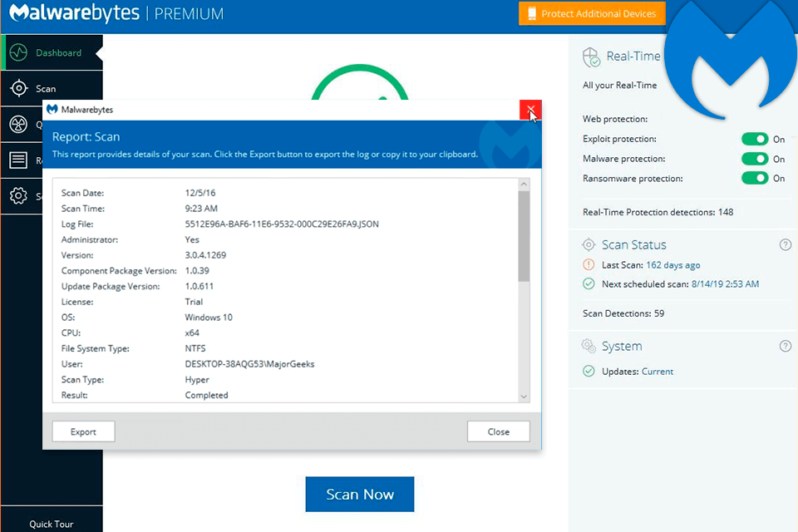
Task: Click the System section heading
Action: click(x=622, y=346)
